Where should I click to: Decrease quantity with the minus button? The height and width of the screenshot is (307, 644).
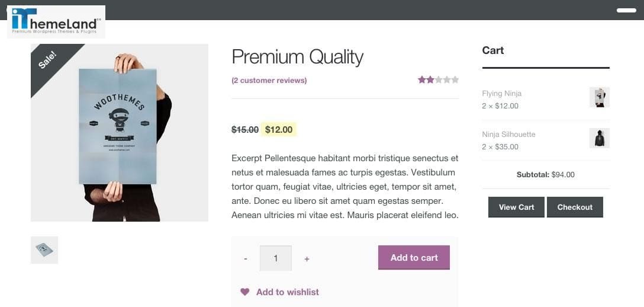click(x=246, y=258)
